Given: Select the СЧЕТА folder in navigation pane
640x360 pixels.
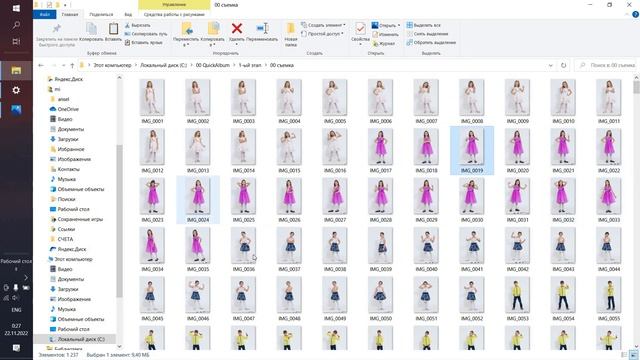Looking at the screenshot, I should (x=61, y=239).
